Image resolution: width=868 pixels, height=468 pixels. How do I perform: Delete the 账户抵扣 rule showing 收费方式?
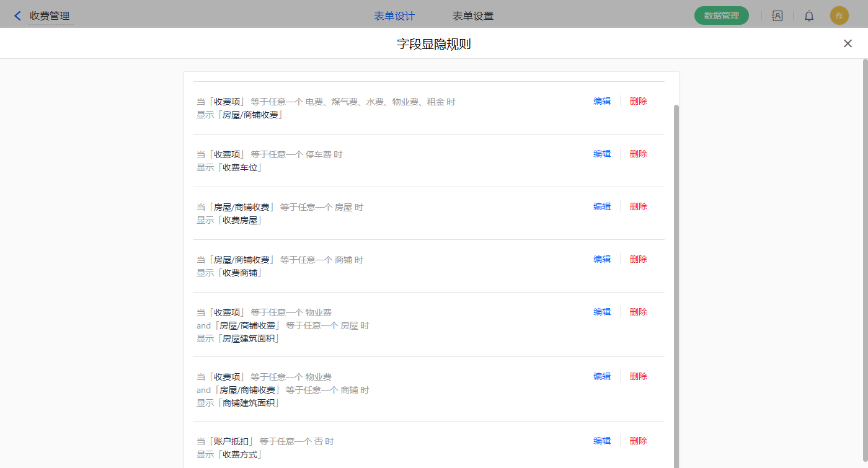click(638, 441)
